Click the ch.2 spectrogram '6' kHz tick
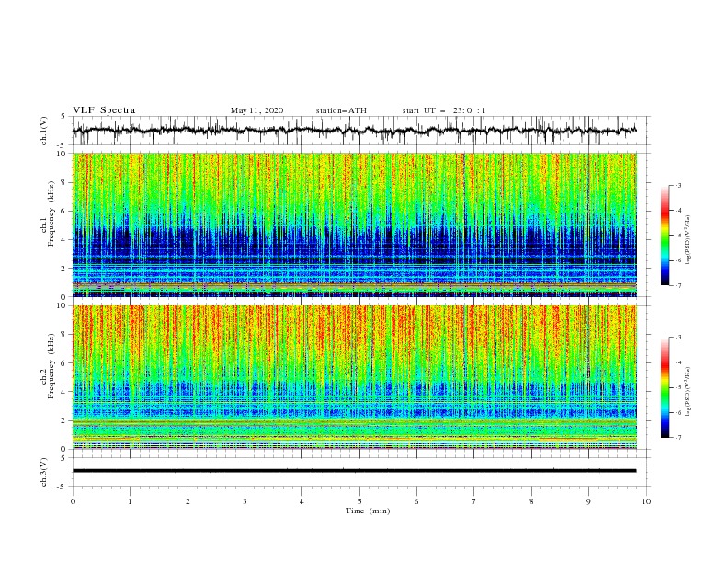The width and height of the screenshot is (728, 563). pos(63,362)
